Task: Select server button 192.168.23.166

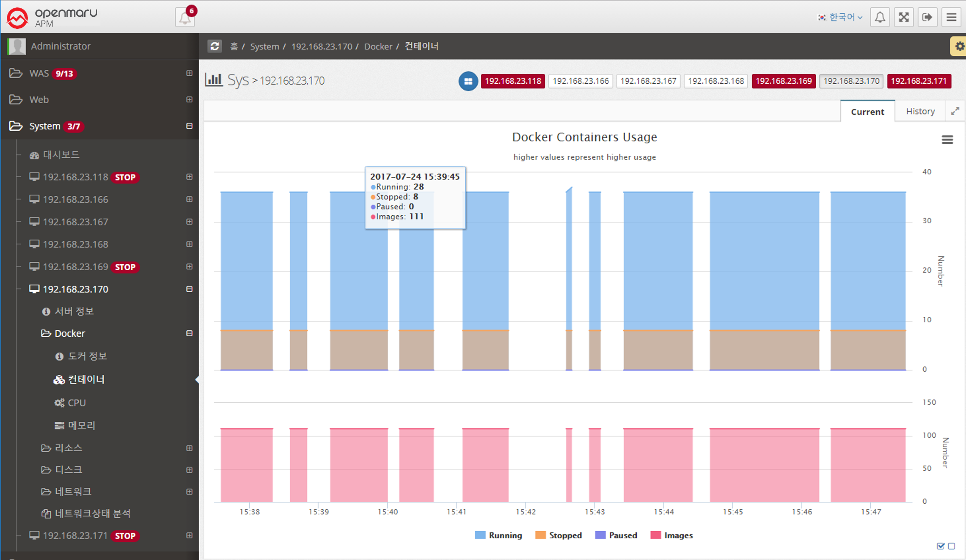Action: pos(580,81)
